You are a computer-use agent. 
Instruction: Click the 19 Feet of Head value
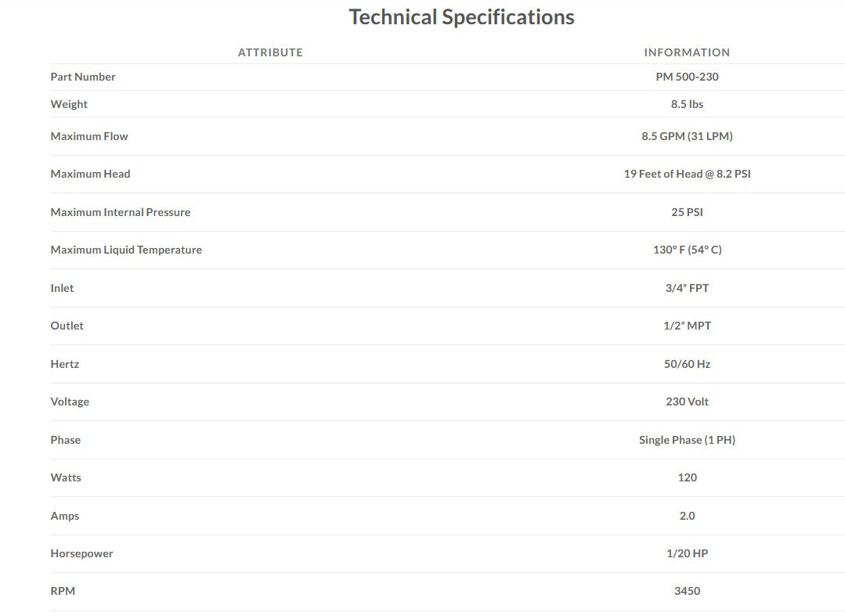[687, 174]
